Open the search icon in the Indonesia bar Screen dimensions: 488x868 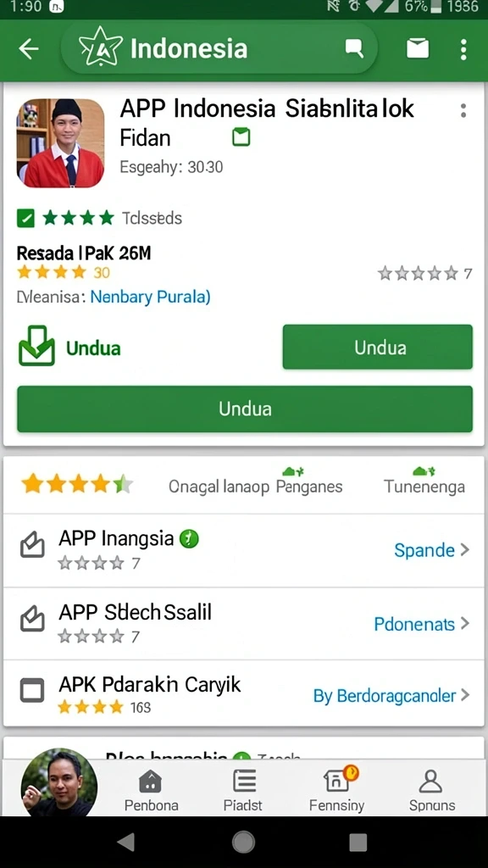[354, 48]
